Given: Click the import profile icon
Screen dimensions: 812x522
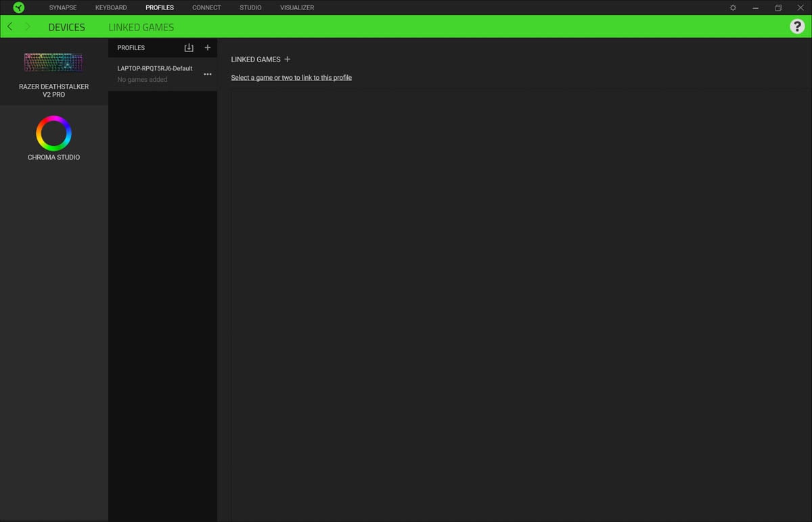Looking at the screenshot, I should click(189, 47).
